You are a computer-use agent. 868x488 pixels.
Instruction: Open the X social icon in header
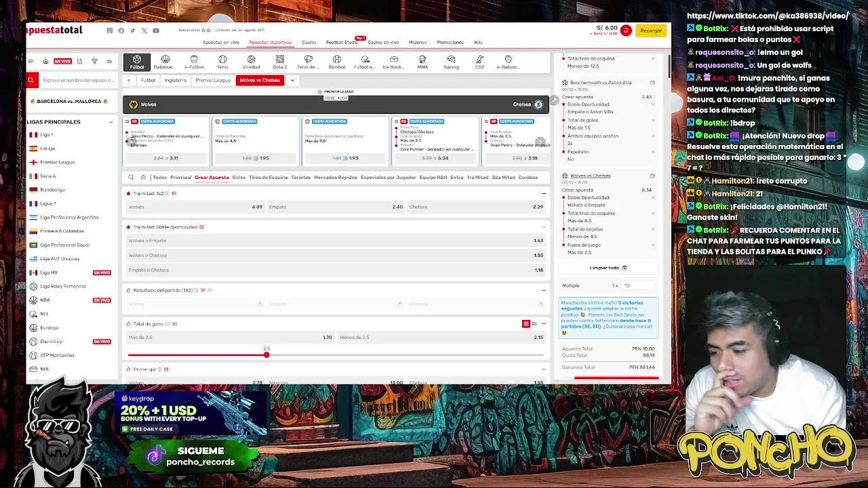tap(144, 30)
